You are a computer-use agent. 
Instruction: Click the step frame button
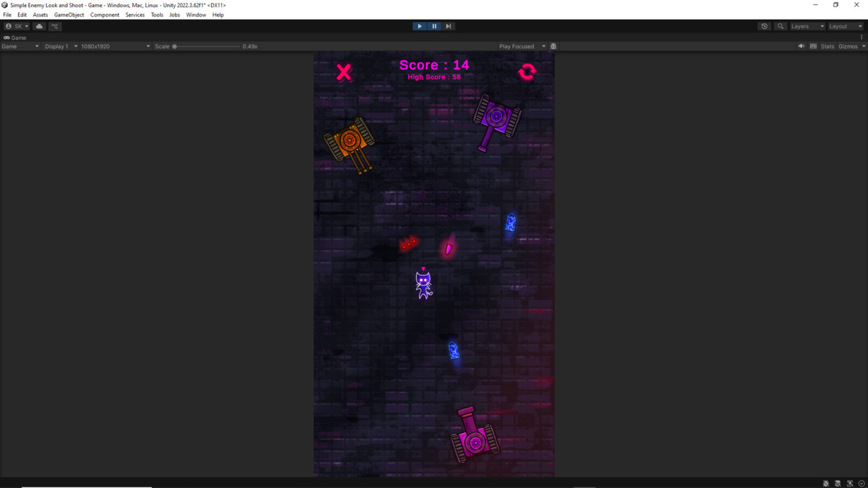[x=448, y=26]
